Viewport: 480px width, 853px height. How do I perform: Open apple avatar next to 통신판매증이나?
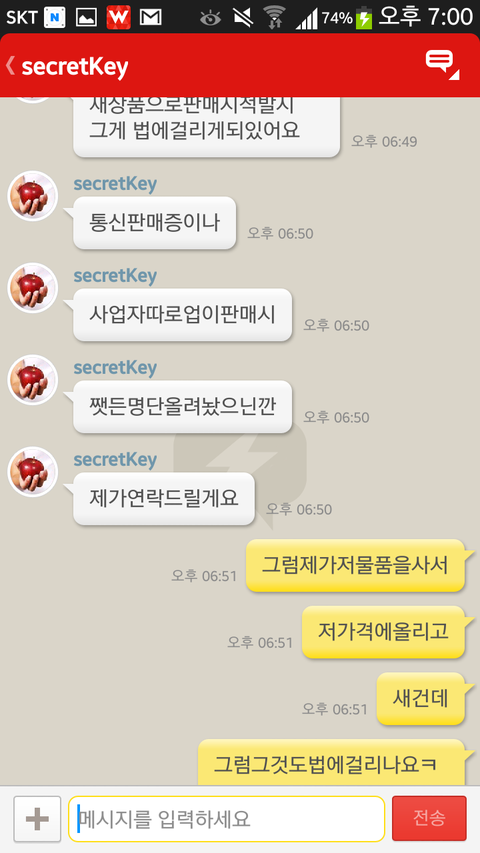[x=33, y=196]
